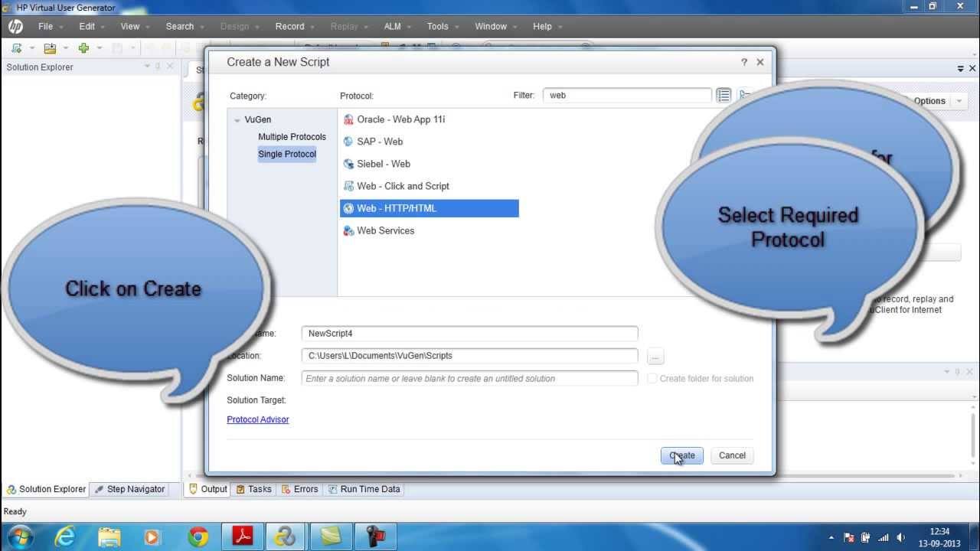Click the Filter text field containing web
This screenshot has width=980, height=551.
tap(627, 96)
